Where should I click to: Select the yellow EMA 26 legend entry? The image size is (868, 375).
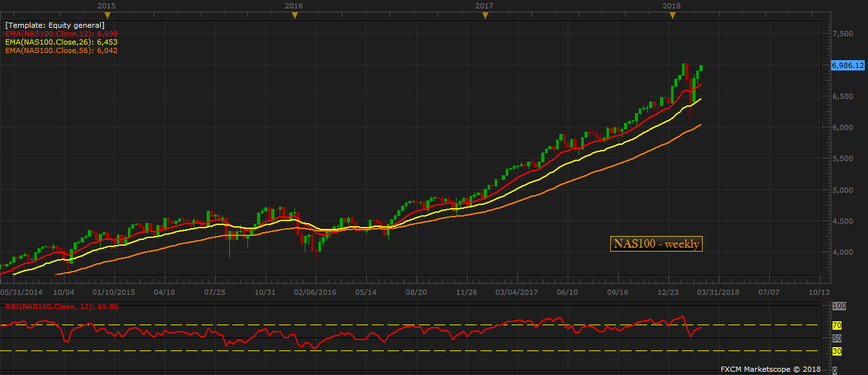(61, 42)
